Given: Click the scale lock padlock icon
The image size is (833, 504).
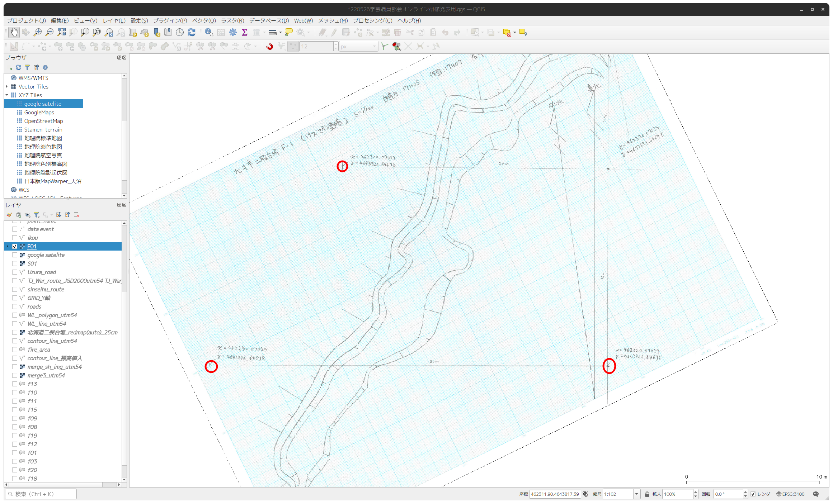Looking at the screenshot, I should pos(647,494).
